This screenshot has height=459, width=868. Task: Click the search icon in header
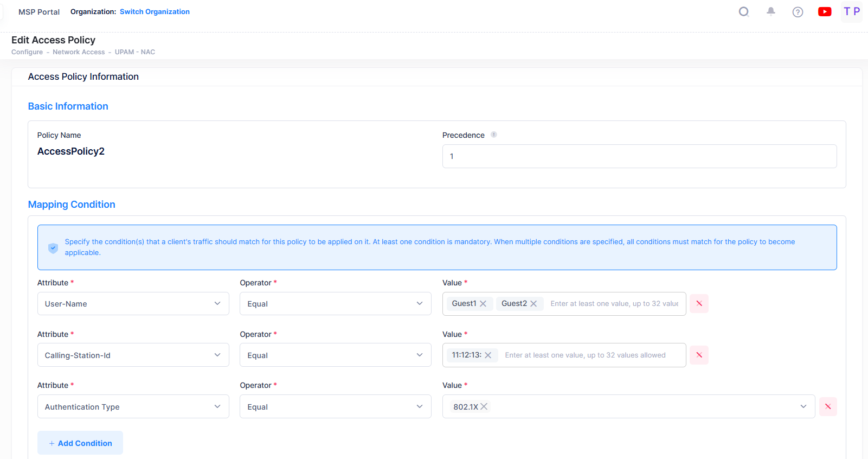[x=744, y=12]
